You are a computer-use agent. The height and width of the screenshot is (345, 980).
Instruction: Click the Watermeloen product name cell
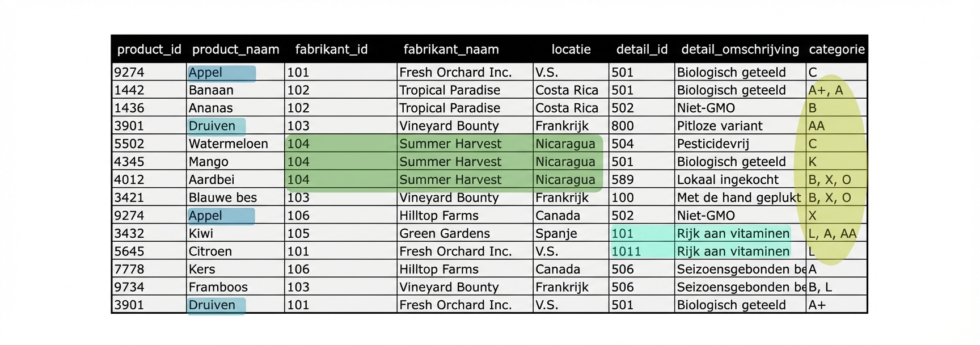click(x=228, y=144)
